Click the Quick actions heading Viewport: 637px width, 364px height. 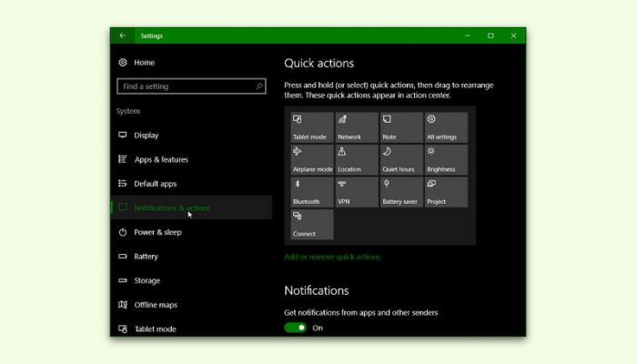pyautogui.click(x=318, y=63)
